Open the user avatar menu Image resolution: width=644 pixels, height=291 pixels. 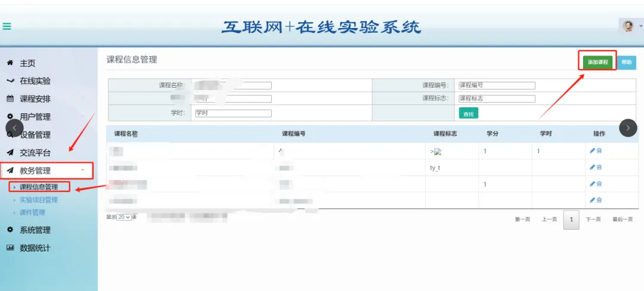click(627, 26)
